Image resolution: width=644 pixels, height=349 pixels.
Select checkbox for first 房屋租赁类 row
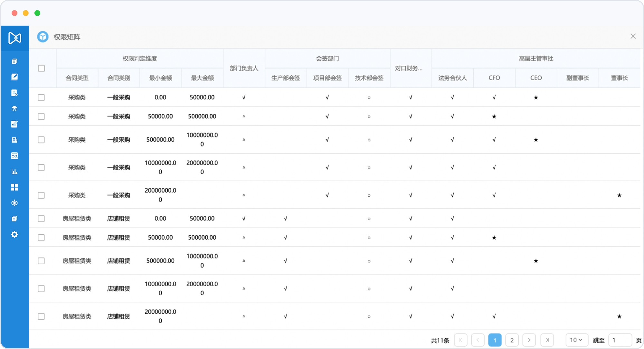[x=41, y=219]
